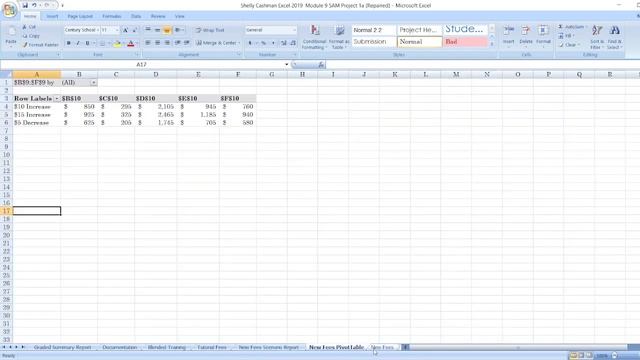
Task: Open the Format cells menu
Action: [x=543, y=36]
